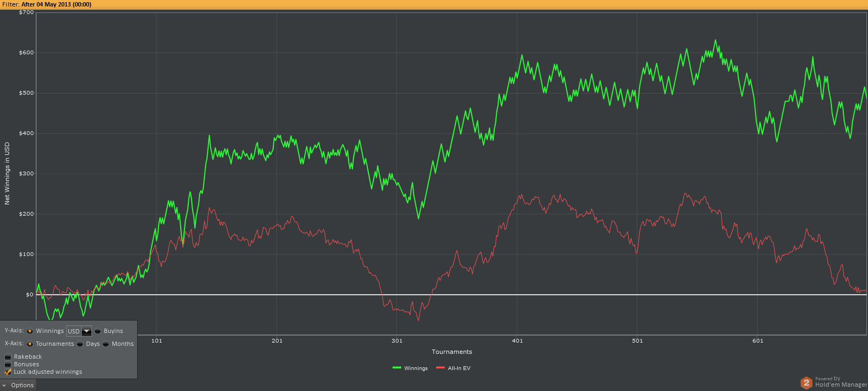868x391 pixels.
Task: Switch X-axis to Days
Action: [80, 344]
